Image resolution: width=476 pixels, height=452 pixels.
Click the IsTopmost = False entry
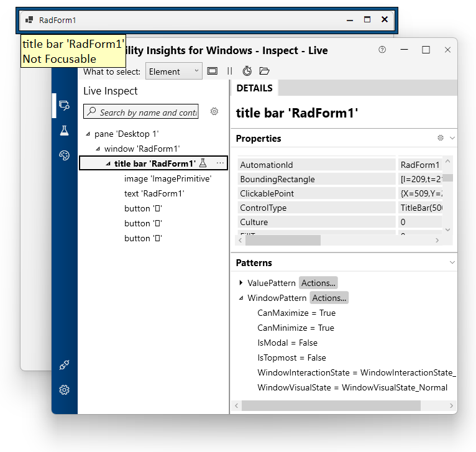click(x=291, y=357)
